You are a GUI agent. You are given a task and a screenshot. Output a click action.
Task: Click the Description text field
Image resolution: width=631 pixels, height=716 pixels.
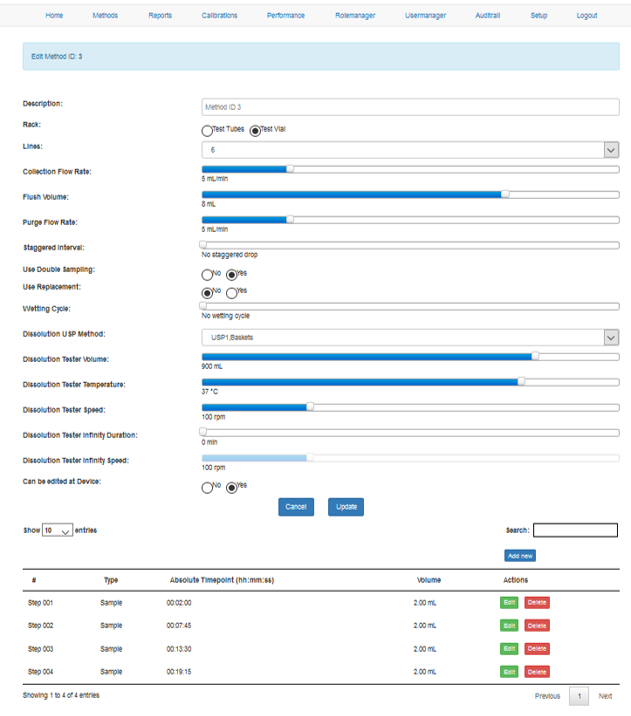(410, 106)
